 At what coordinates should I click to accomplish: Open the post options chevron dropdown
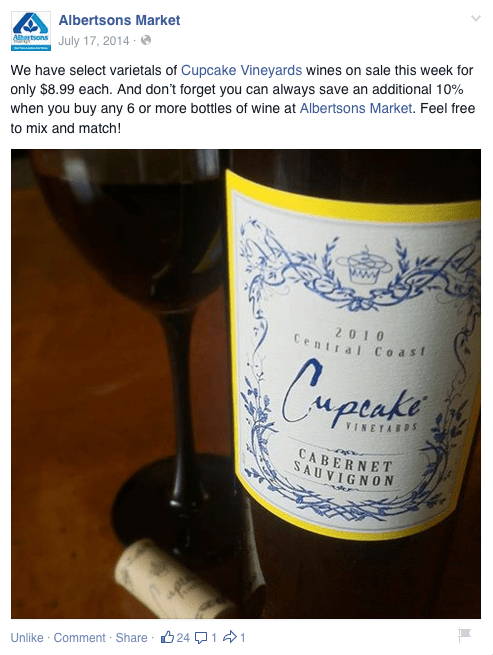tap(476, 18)
